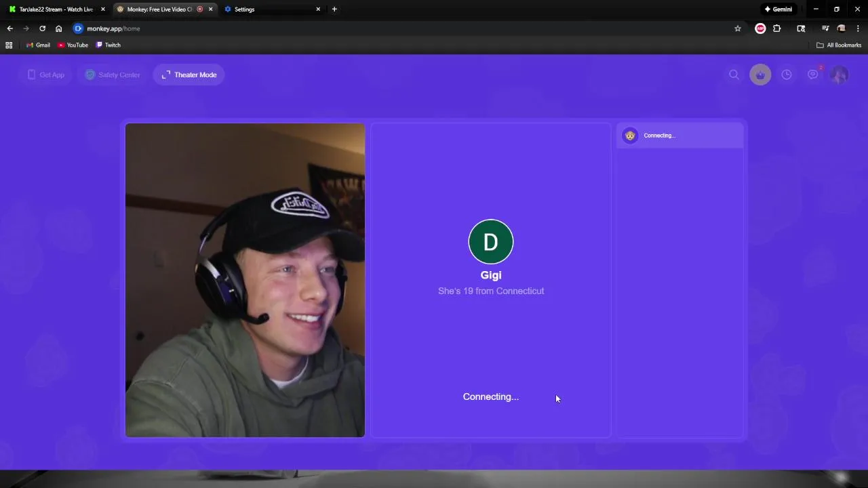
Task: Reload the current page
Action: click(x=42, y=28)
